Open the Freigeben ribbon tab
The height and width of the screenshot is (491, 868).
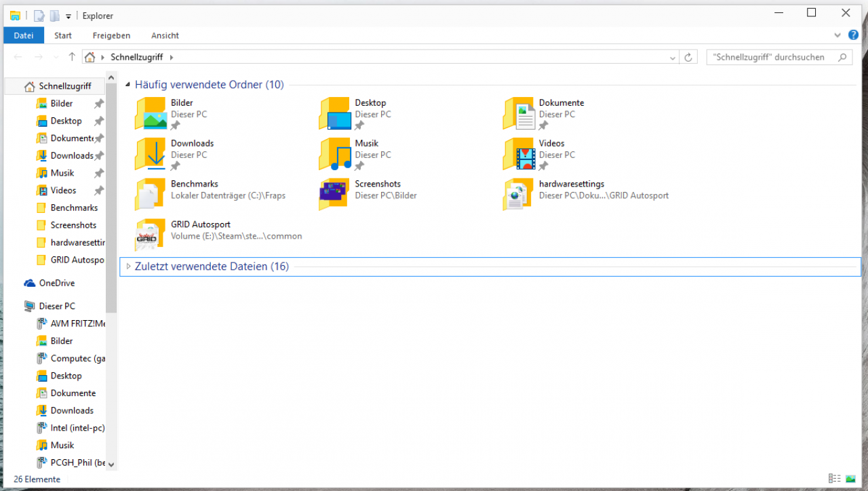tap(111, 35)
